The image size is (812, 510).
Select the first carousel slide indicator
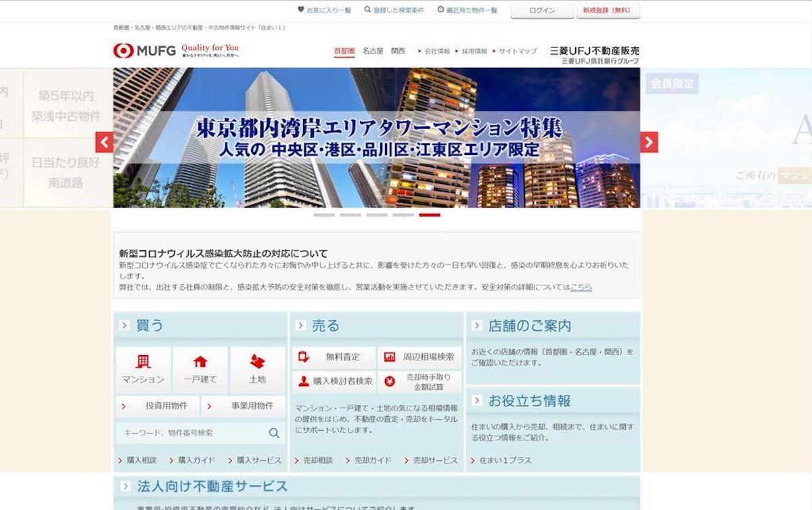tap(324, 215)
